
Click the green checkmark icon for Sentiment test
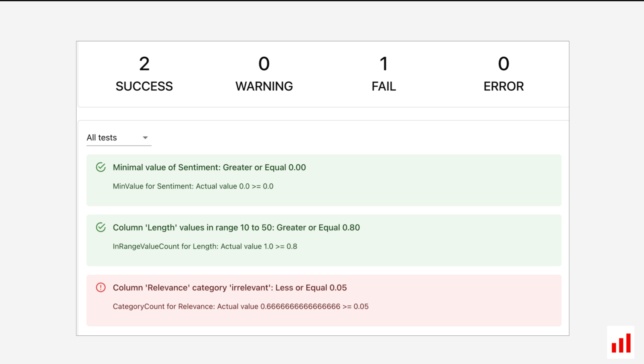click(101, 167)
